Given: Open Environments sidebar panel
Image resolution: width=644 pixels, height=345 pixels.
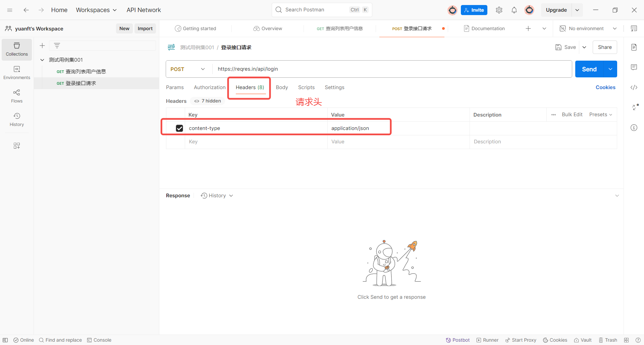Looking at the screenshot, I should [x=17, y=73].
